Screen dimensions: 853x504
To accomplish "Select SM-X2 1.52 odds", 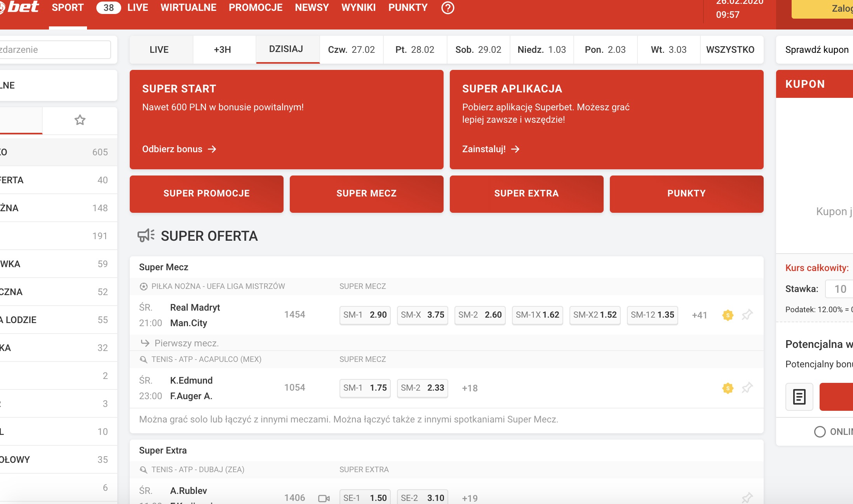I will [x=595, y=315].
